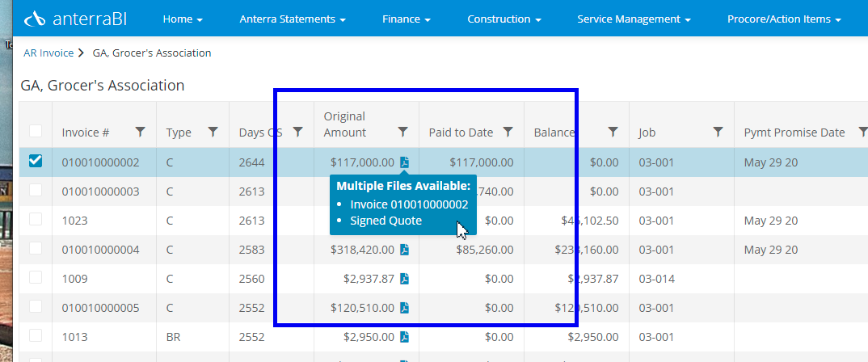The image size is (868, 362).
Task: Check the row for invoice 1013
Action: [36, 335]
